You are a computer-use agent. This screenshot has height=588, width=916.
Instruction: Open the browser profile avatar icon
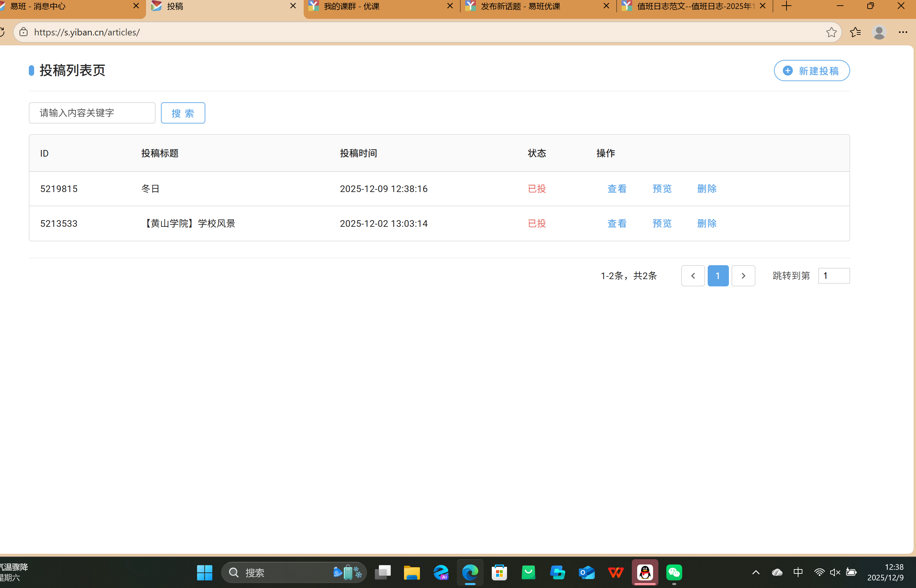[x=879, y=32]
